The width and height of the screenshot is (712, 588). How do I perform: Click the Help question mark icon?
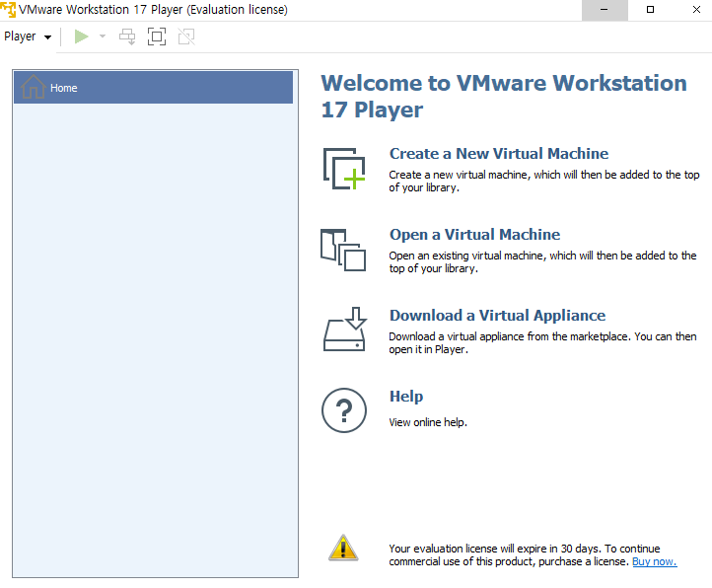click(x=344, y=410)
